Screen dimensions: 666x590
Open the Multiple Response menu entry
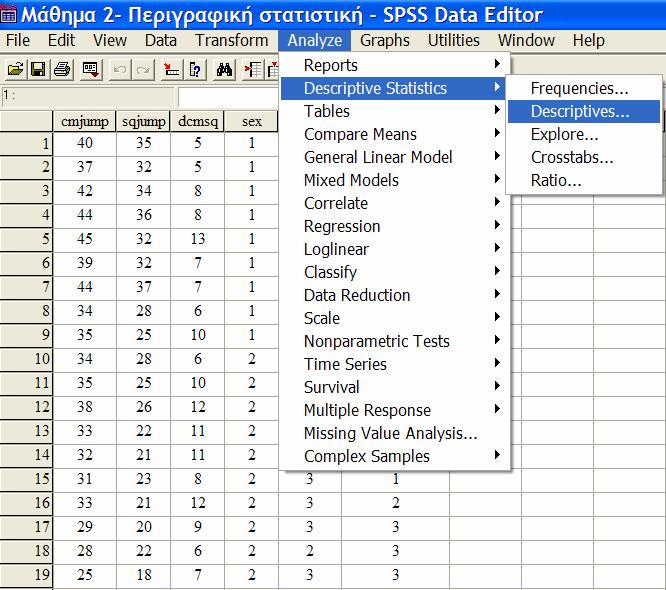click(394, 410)
